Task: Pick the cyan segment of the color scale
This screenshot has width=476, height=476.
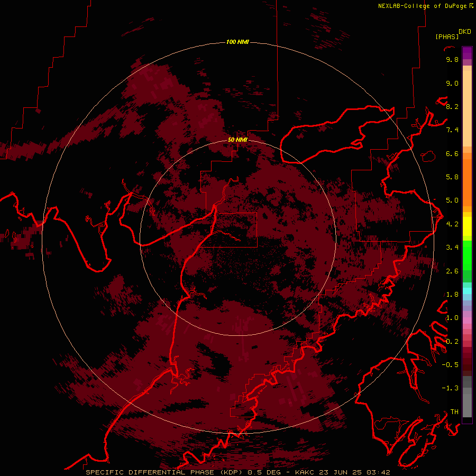Action: (467, 291)
